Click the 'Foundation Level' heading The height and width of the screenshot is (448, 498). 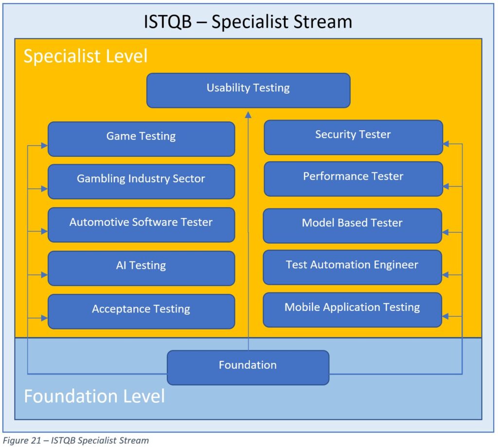click(x=94, y=396)
